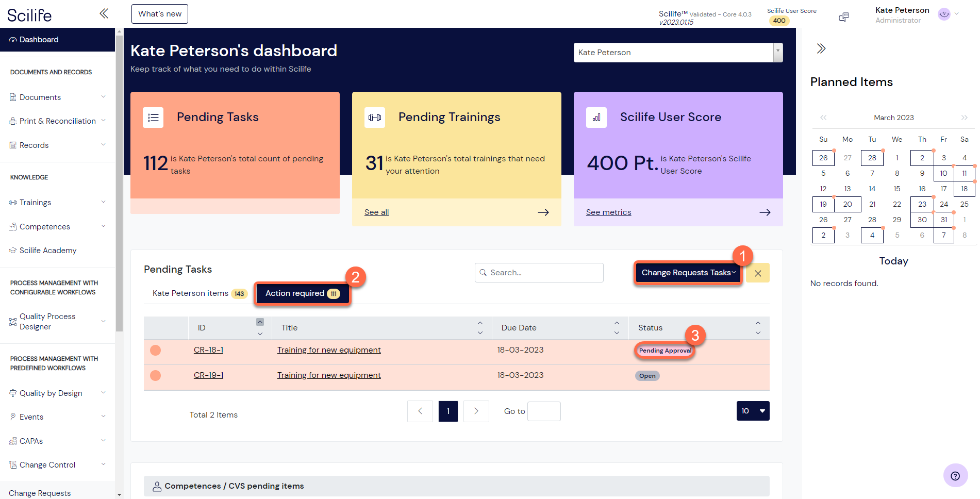
Task: Select page 1 in pagination
Action: [448, 411]
